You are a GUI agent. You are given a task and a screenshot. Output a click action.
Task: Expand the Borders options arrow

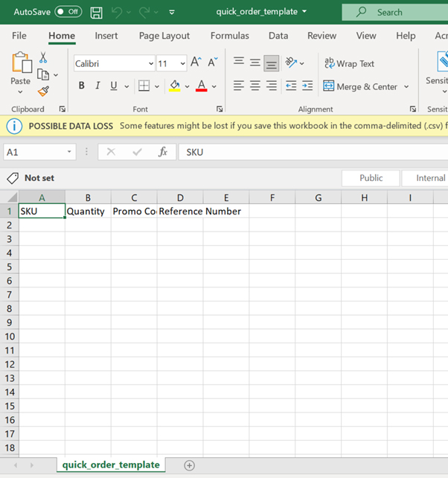[157, 86]
